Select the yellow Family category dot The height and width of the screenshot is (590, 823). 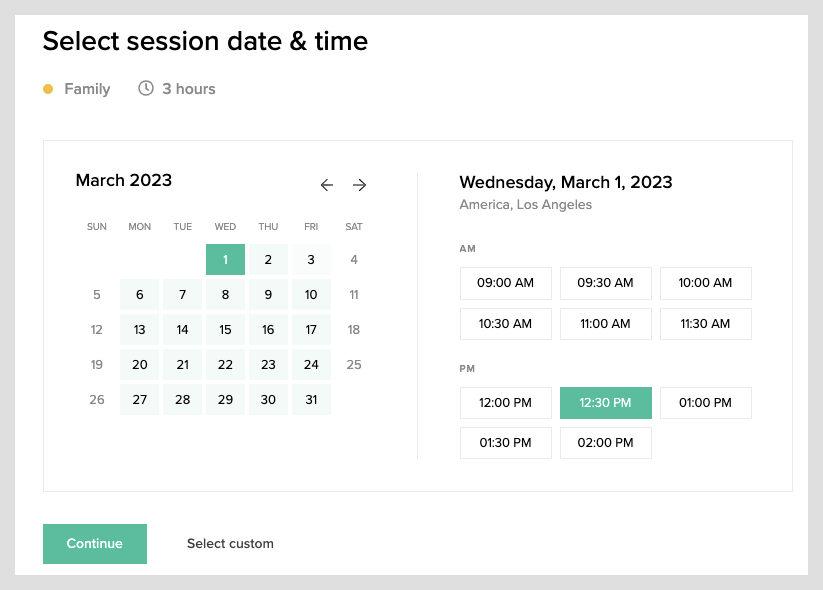pyautogui.click(x=47, y=89)
